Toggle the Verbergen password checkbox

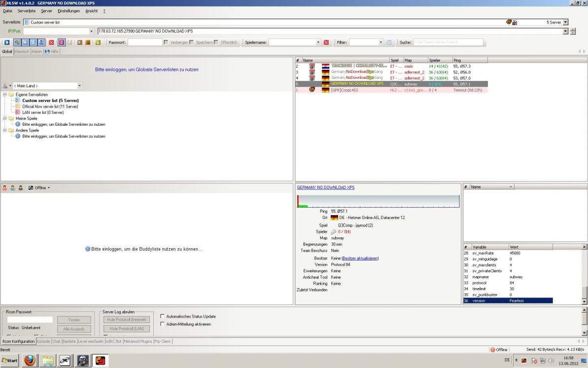(x=166, y=42)
